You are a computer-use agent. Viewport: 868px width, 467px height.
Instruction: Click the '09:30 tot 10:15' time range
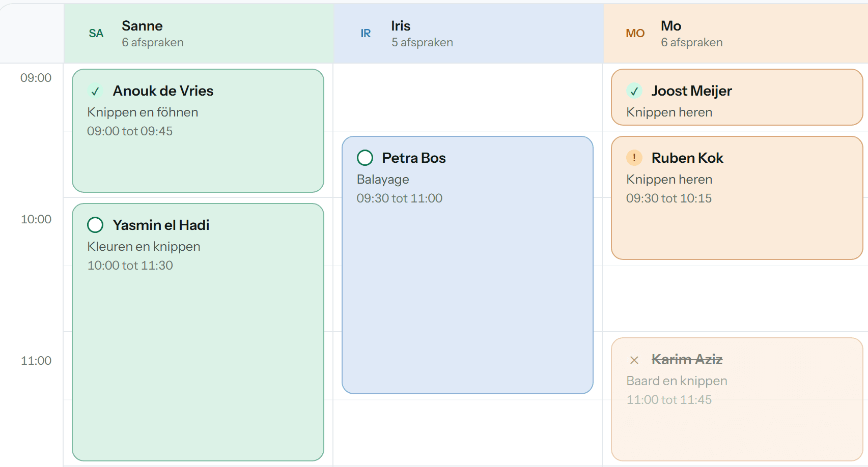[669, 198]
